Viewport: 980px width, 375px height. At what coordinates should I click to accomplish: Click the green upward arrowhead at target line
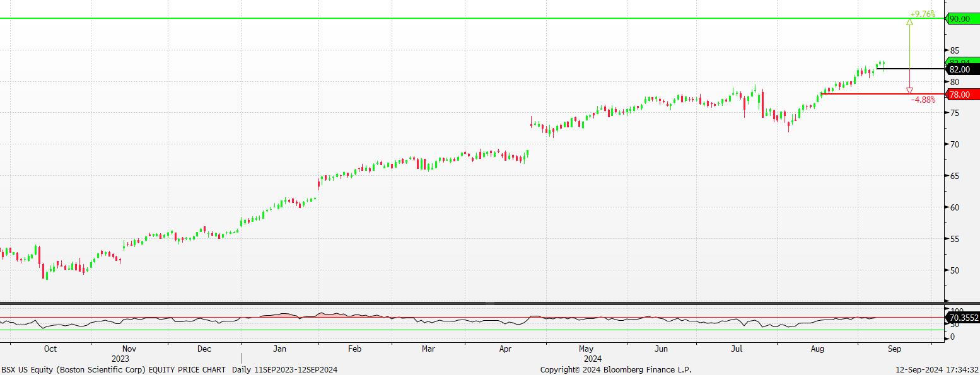click(909, 22)
